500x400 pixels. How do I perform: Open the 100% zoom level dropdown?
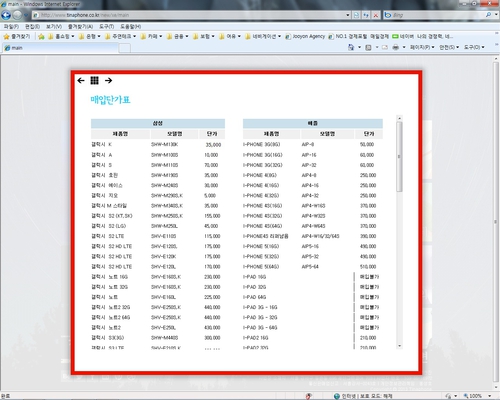click(489, 396)
